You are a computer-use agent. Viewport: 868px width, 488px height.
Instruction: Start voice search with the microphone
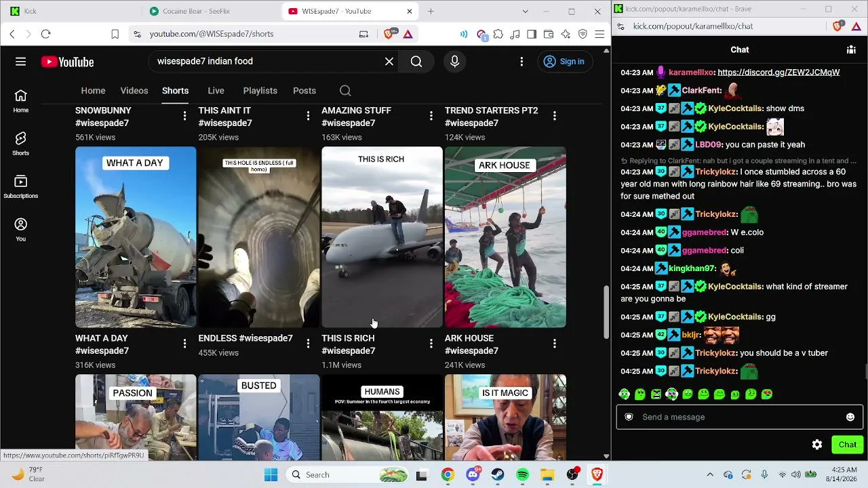coord(454,62)
